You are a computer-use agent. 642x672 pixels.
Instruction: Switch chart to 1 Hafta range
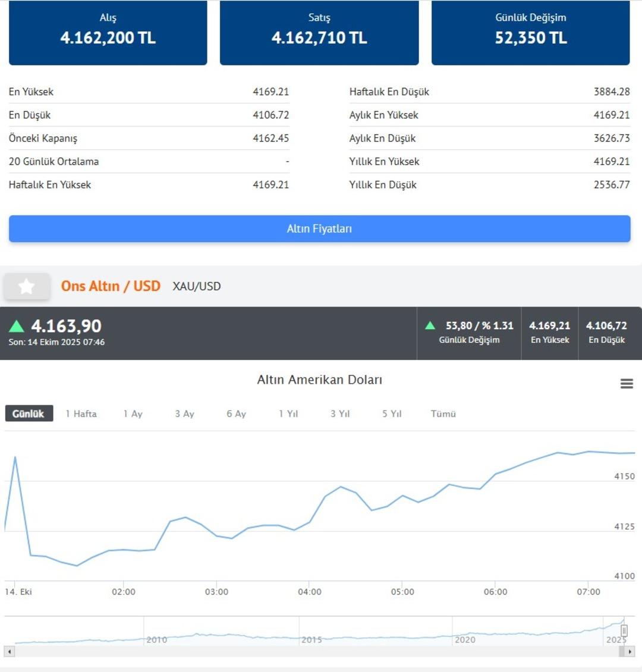81,414
